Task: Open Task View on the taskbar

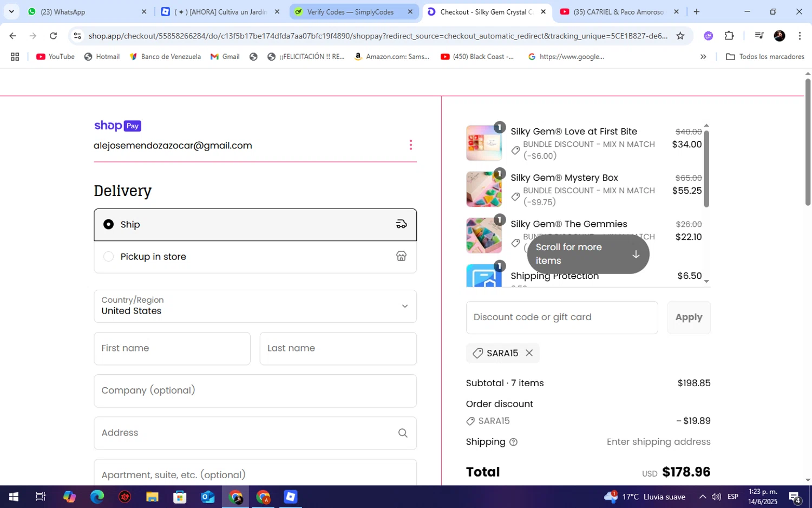Action: click(x=41, y=497)
